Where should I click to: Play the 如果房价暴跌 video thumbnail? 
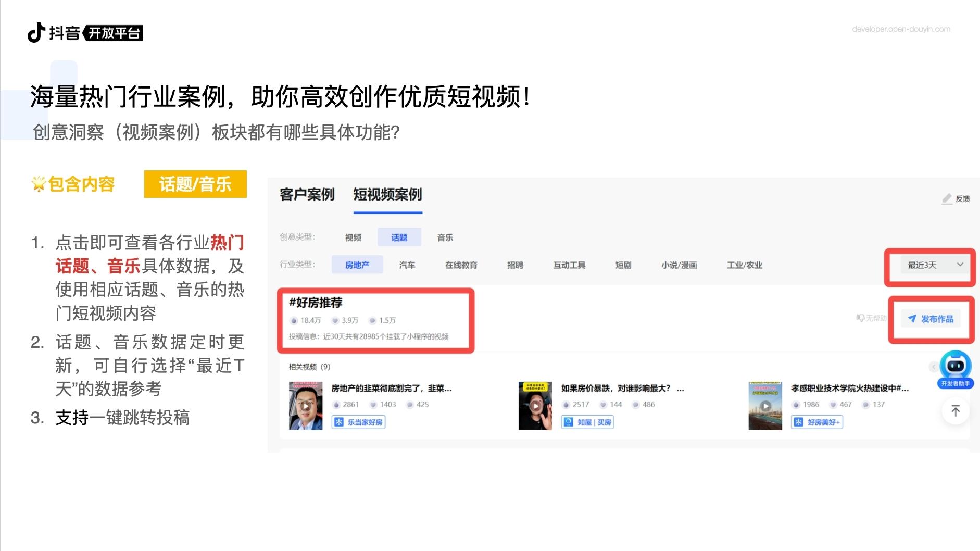535,406
